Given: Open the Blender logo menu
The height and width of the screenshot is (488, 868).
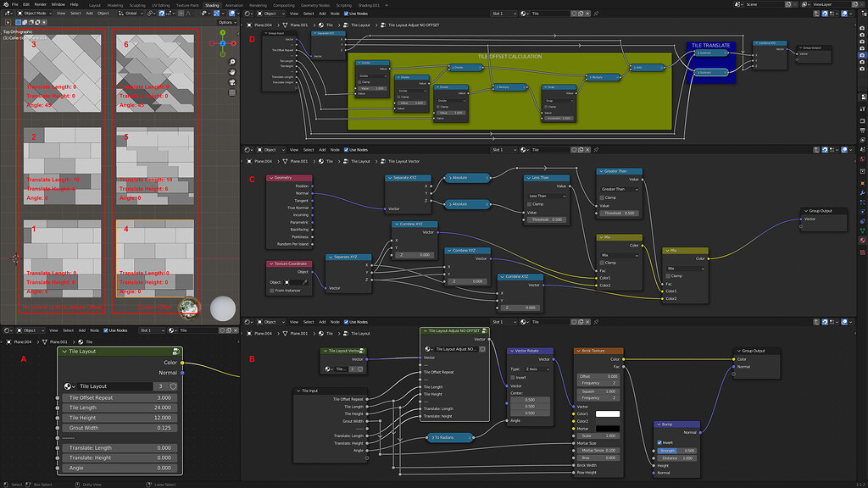Looking at the screenshot, I should (x=6, y=4).
